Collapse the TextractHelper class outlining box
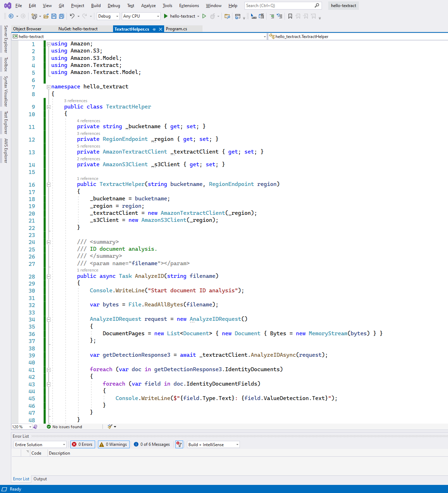 coord(49,107)
